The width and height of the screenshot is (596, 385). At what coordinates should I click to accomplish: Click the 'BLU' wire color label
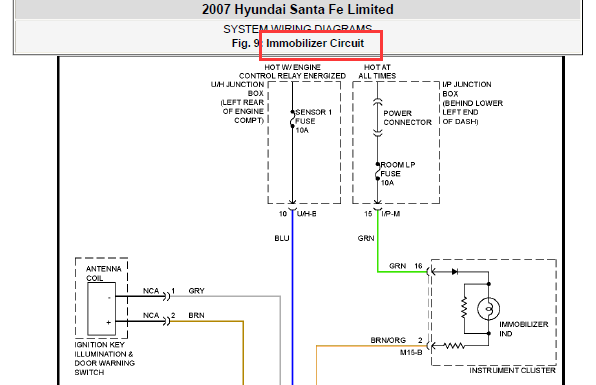pos(282,238)
